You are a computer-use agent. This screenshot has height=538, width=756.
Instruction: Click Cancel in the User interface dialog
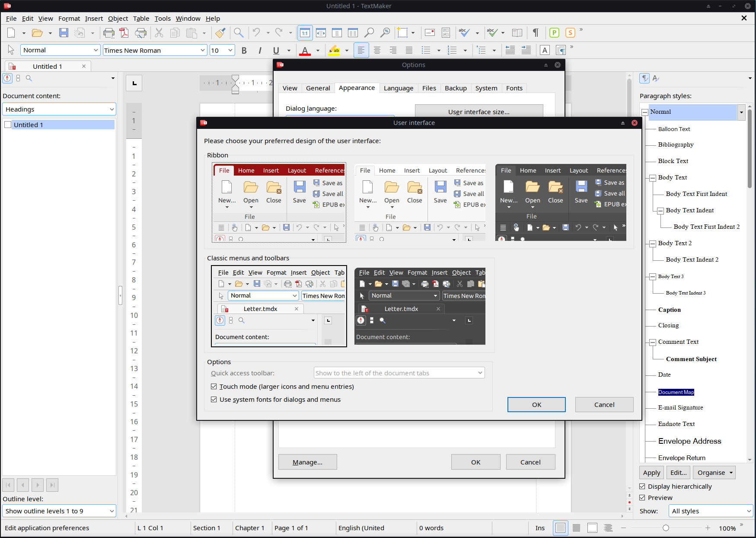pyautogui.click(x=604, y=405)
